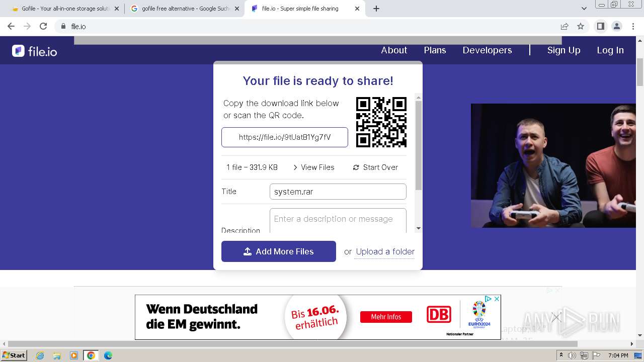Click the AdChoices icon on banner
The height and width of the screenshot is (362, 644).
pos(488,299)
